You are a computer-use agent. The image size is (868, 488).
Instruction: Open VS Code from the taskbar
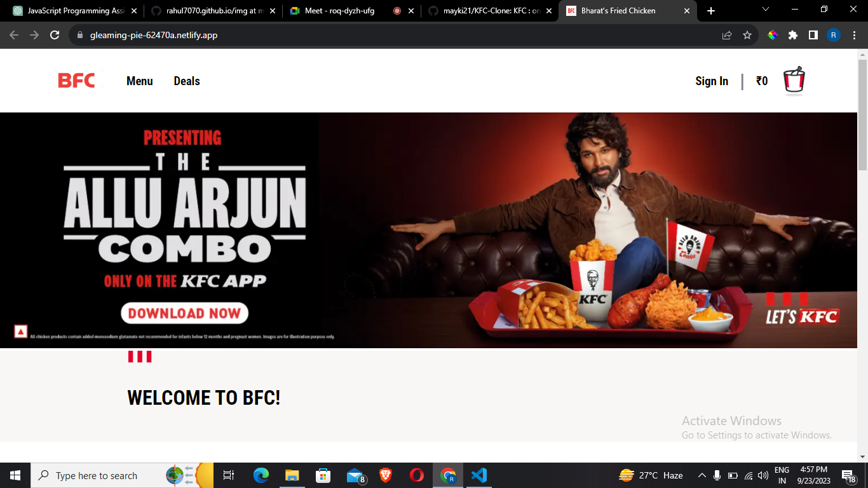tap(480, 475)
